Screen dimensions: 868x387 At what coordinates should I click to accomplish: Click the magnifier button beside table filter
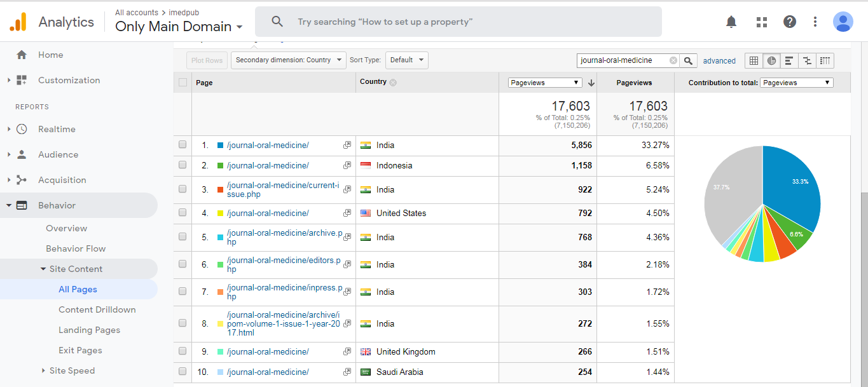pyautogui.click(x=688, y=60)
